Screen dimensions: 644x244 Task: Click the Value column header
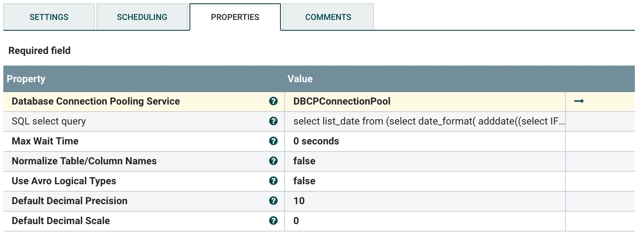pos(300,79)
